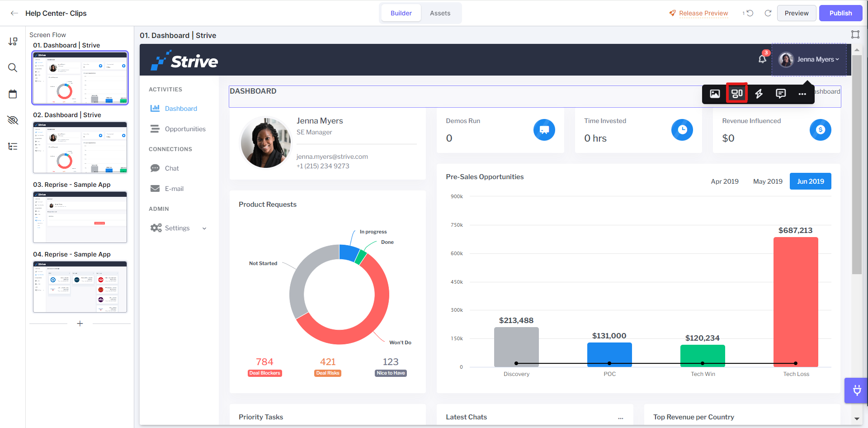Select the May 2019 tab

coord(768,181)
